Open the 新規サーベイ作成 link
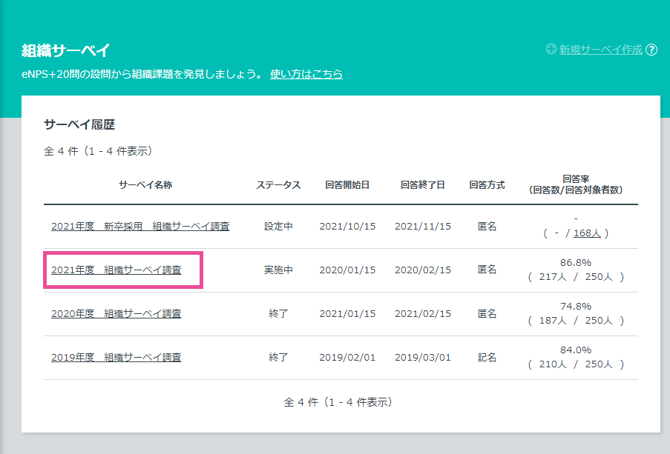 (x=600, y=50)
